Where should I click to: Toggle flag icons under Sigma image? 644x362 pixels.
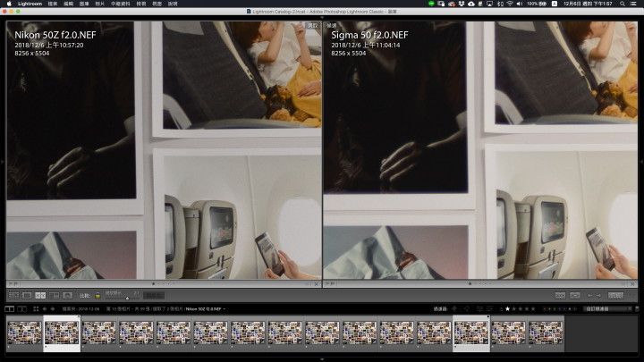pyautogui.click(x=329, y=283)
